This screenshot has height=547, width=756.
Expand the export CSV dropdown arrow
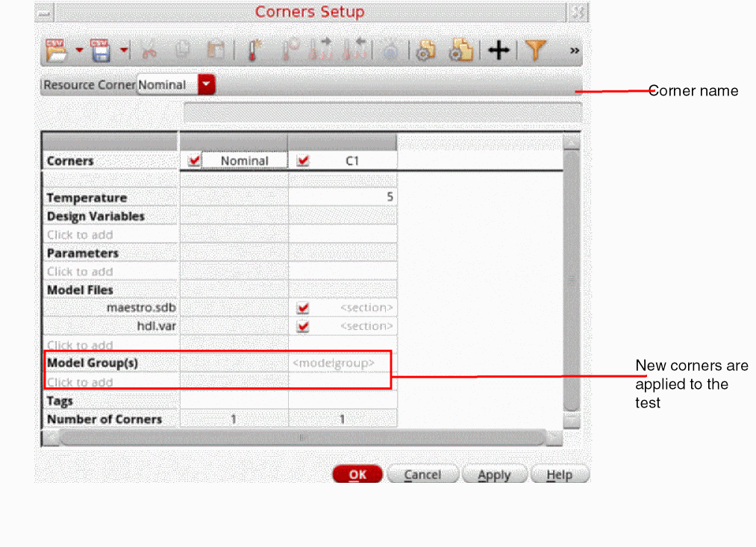124,50
